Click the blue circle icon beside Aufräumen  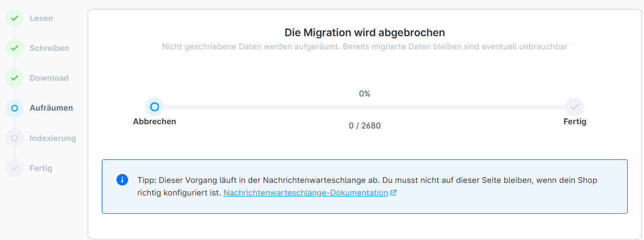(x=14, y=108)
